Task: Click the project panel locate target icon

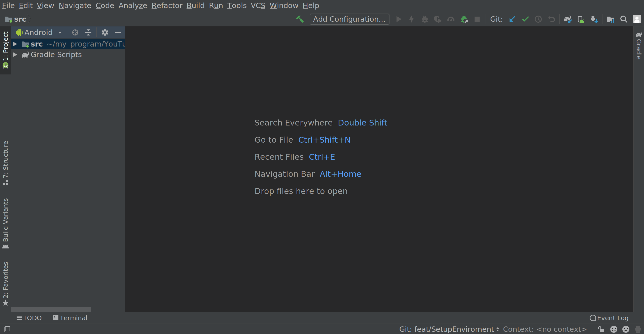Action: coord(75,32)
